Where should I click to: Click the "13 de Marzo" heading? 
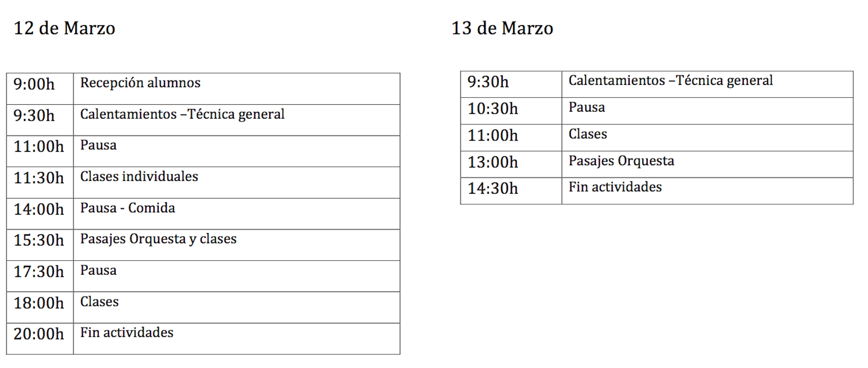coord(502,28)
